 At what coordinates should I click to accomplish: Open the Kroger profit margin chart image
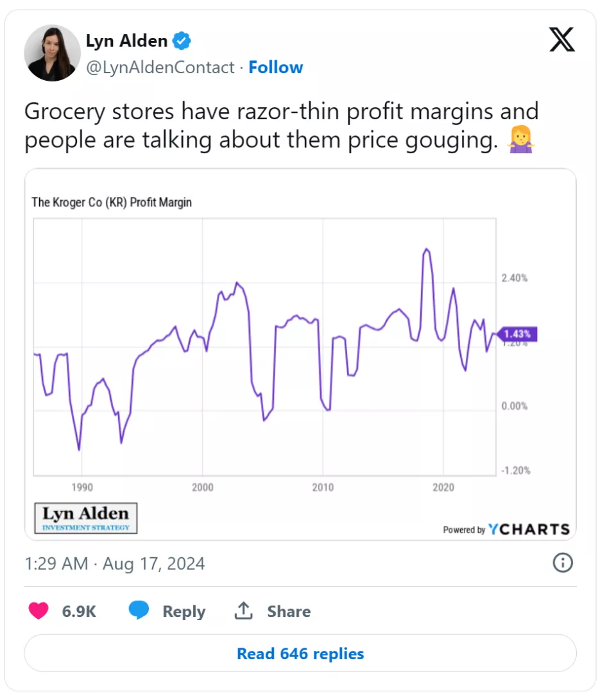[300, 355]
